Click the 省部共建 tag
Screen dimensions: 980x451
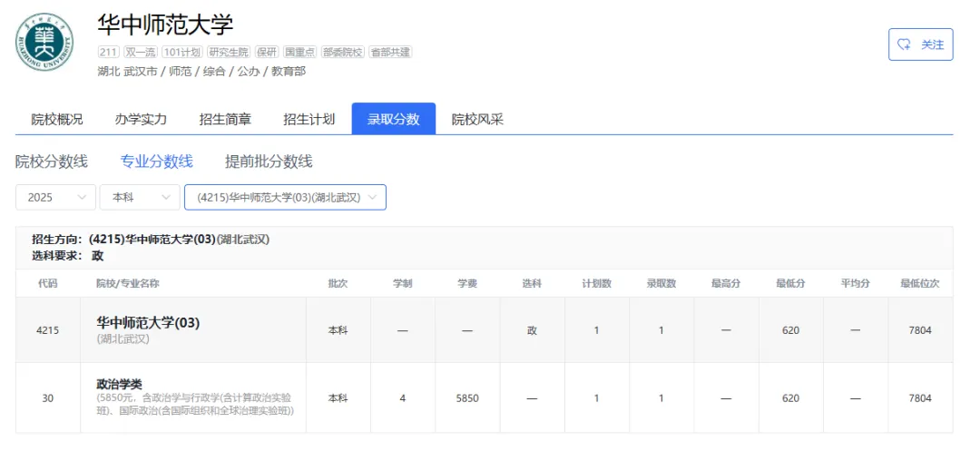(390, 52)
